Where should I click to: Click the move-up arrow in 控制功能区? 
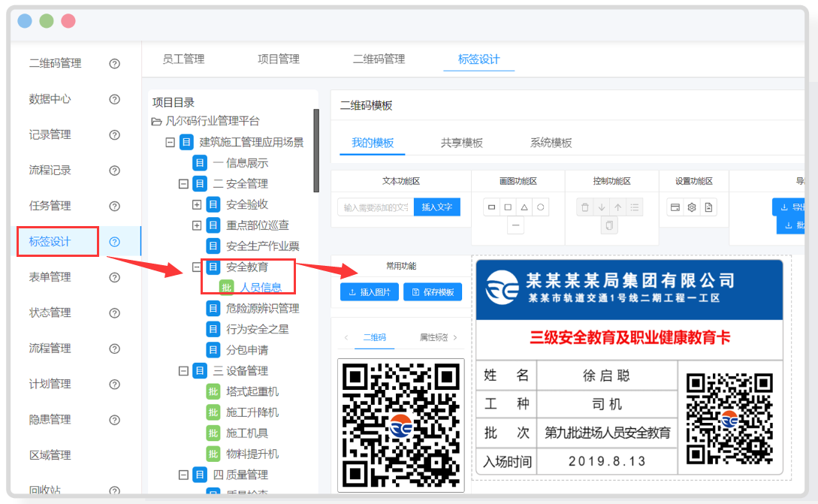pos(618,207)
